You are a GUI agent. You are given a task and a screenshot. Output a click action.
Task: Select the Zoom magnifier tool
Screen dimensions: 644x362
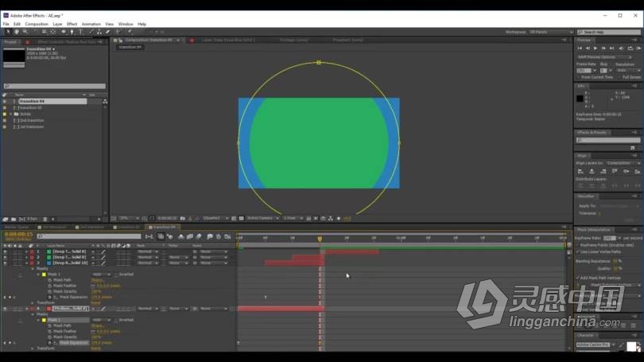26,32
